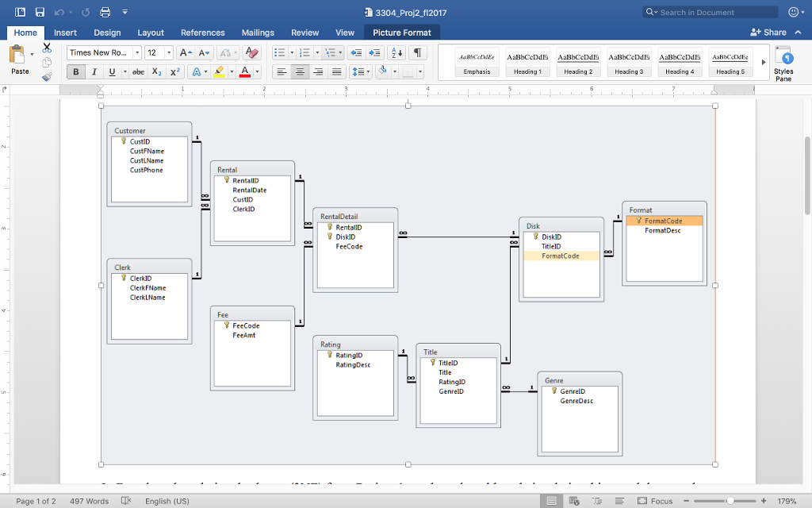
Task: Switch to the Picture Format tab
Action: (402, 33)
